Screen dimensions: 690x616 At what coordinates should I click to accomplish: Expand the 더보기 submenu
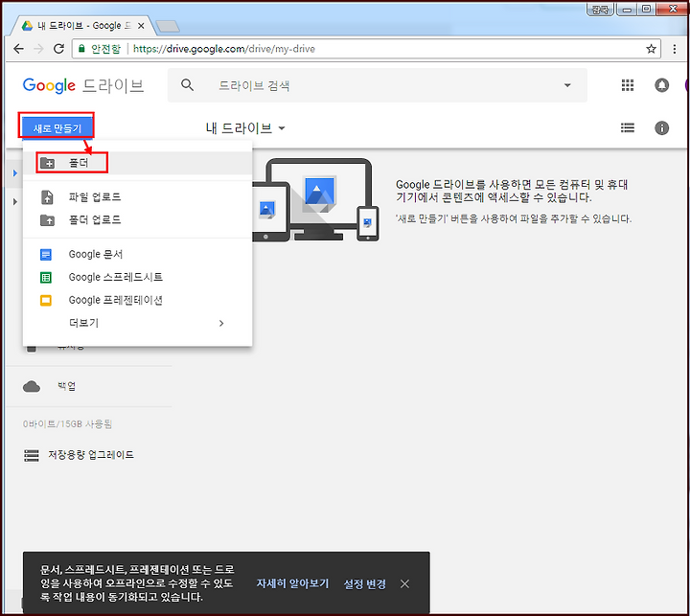(x=137, y=323)
